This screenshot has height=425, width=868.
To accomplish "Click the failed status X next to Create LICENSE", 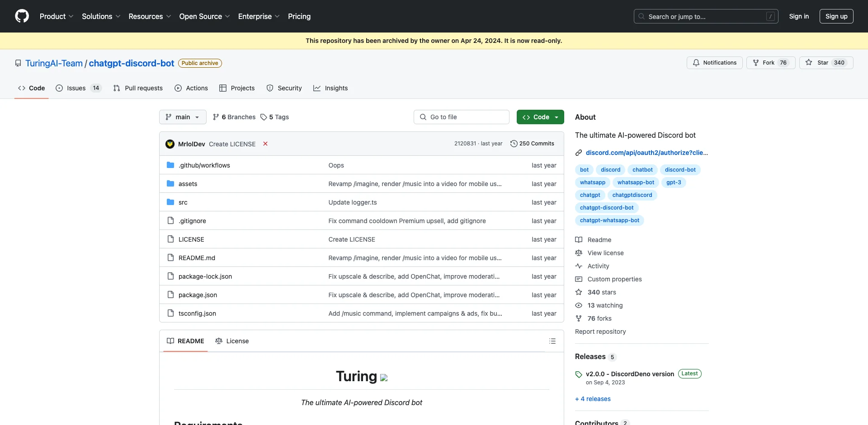I will pos(265,144).
